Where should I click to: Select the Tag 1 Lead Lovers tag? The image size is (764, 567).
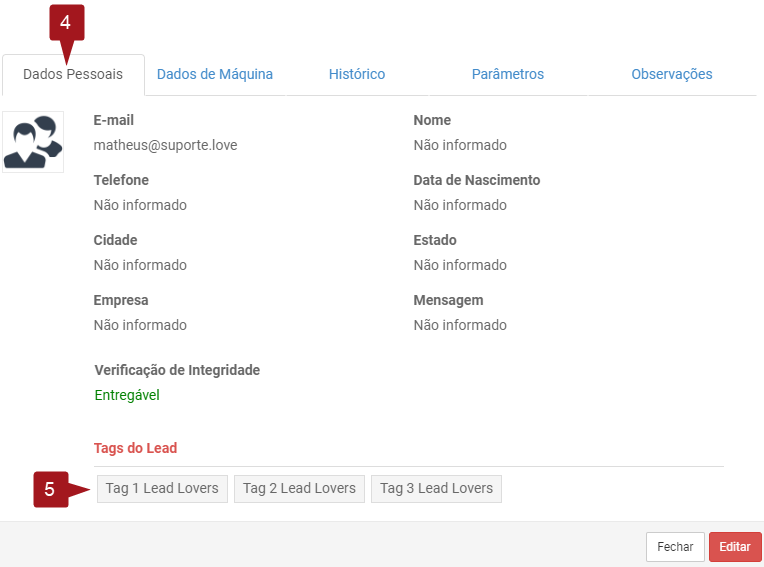(x=162, y=489)
